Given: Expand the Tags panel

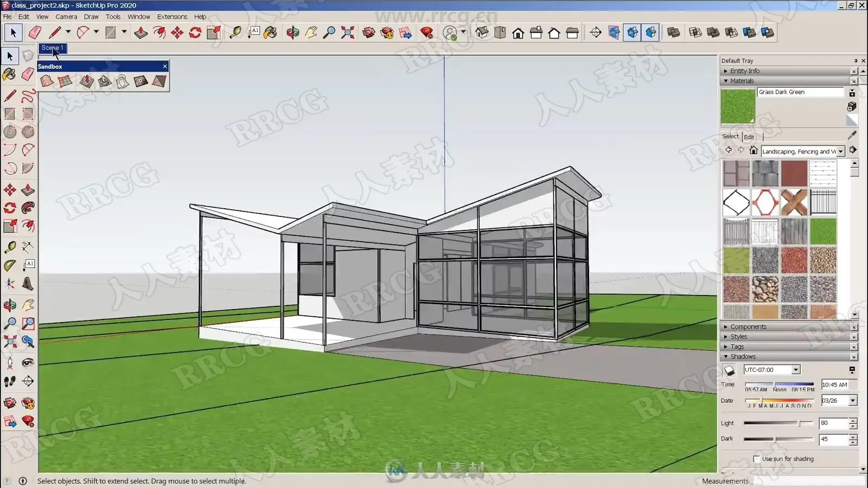Looking at the screenshot, I should click(x=726, y=347).
